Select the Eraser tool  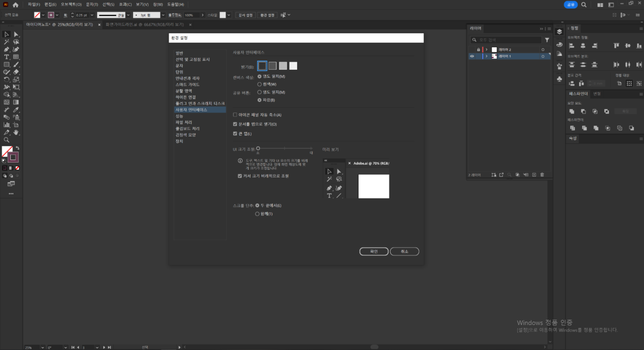[16, 72]
